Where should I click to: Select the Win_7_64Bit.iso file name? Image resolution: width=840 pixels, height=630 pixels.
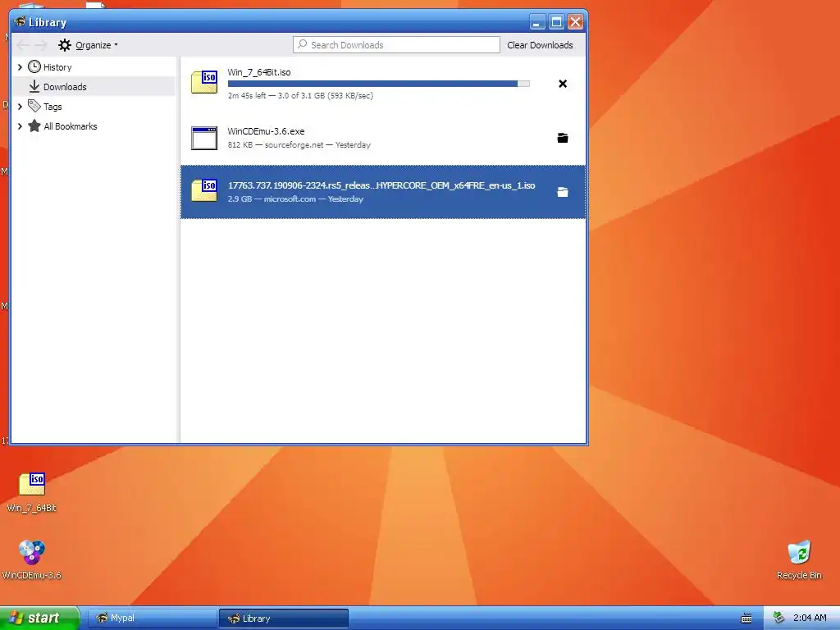(258, 72)
